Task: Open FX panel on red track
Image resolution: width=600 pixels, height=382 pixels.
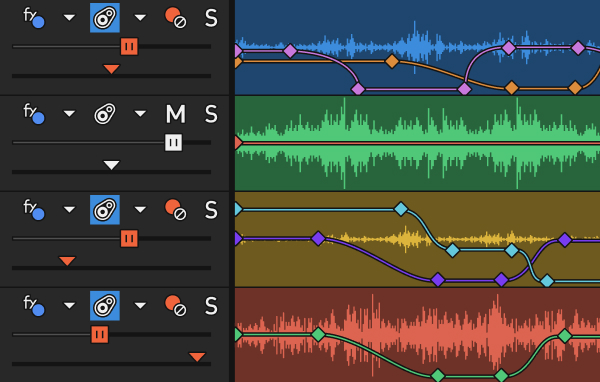Action: (34, 306)
